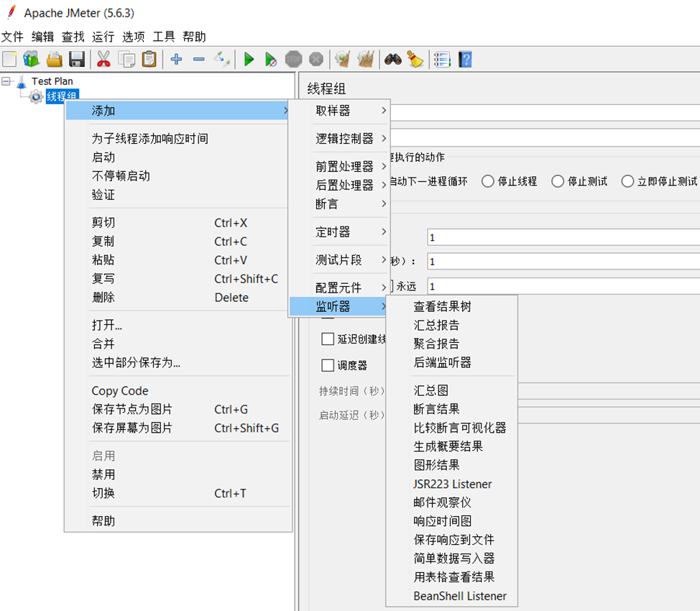The image size is (700, 611).
Task: Open the Templates icon in toolbar
Action: pyautogui.click(x=31, y=59)
